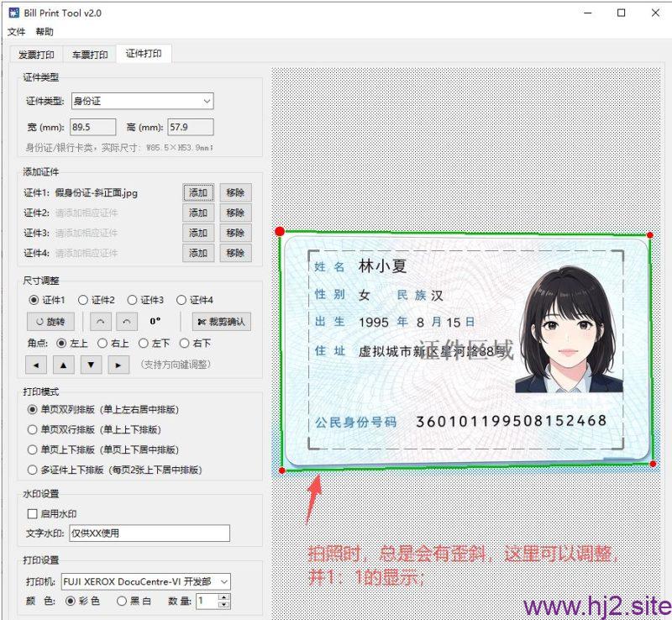Viewport: 672px width, 620px height.
Task: Select the 黑白 color radio
Action: tap(122, 602)
